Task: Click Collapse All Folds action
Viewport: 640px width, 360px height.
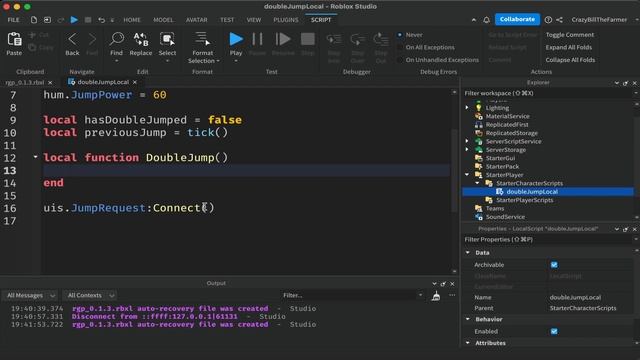Action: click(x=570, y=60)
